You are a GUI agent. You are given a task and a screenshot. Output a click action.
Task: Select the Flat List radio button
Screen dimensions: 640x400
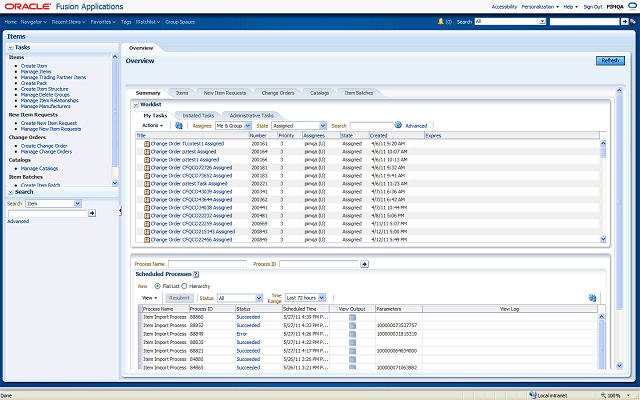pos(156,285)
